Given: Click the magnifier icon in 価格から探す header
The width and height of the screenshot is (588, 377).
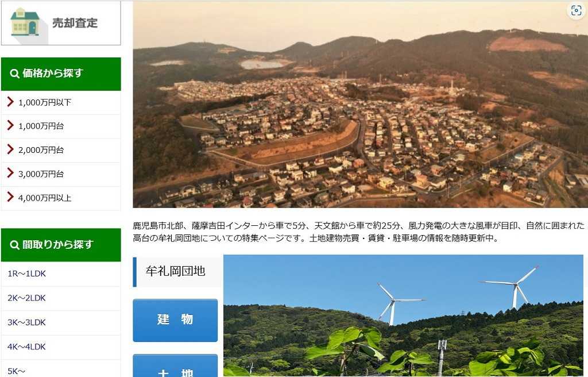Looking at the screenshot, I should (14, 73).
